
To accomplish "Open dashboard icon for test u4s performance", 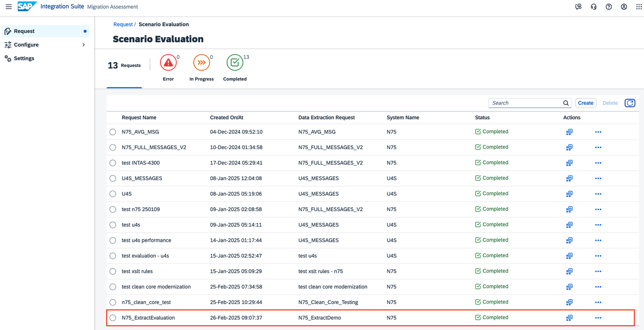I will point(569,240).
